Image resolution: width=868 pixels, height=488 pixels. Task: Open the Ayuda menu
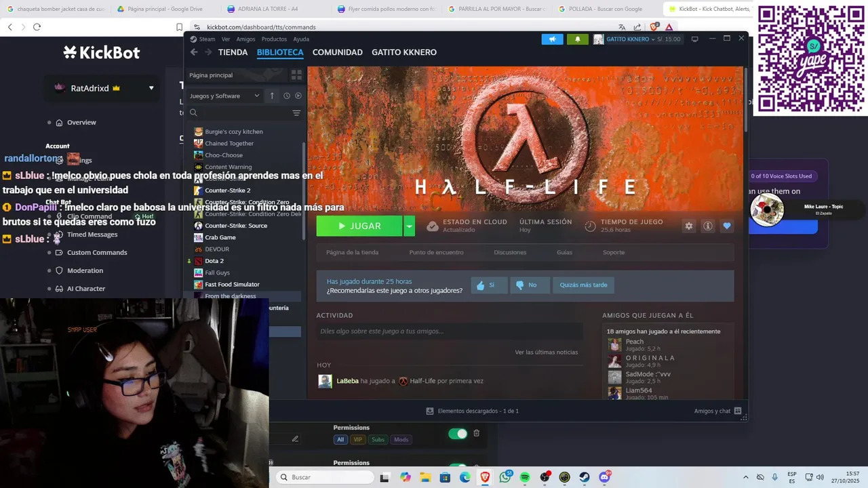point(301,39)
